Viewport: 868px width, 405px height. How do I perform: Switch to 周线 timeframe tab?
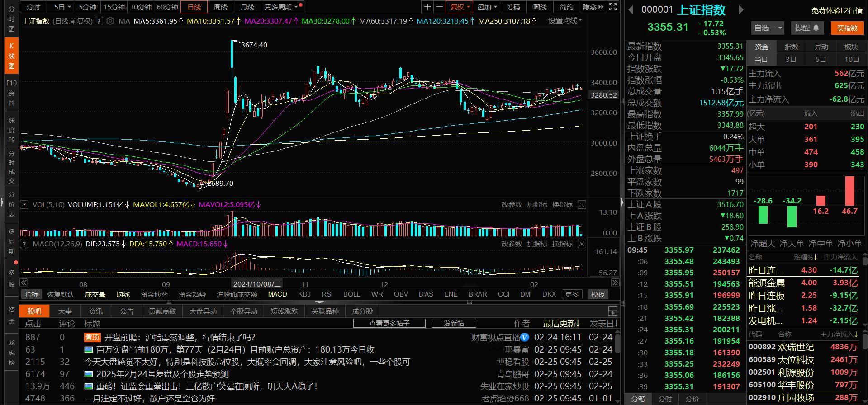coord(221,7)
